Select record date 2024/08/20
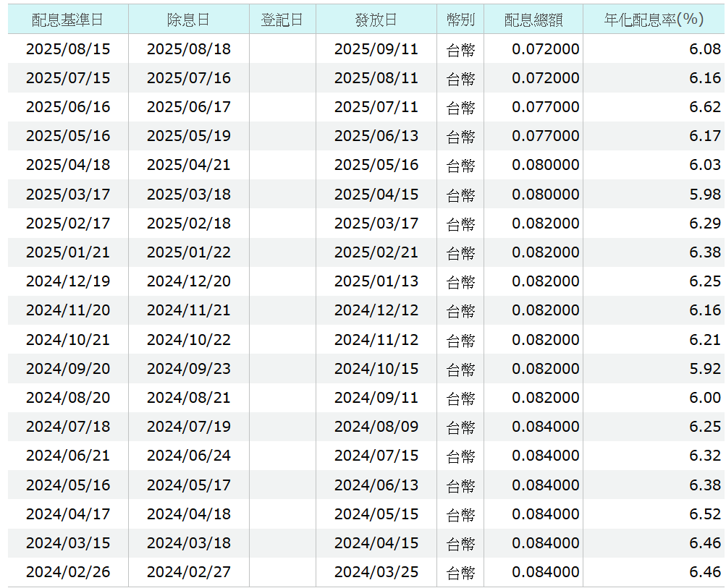This screenshot has width=726, height=588. point(68,398)
